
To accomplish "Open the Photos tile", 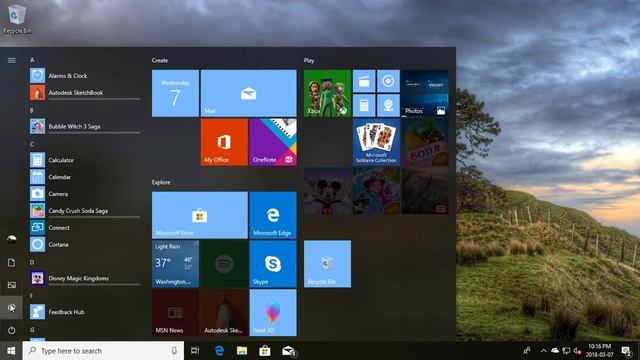I will 425,93.
